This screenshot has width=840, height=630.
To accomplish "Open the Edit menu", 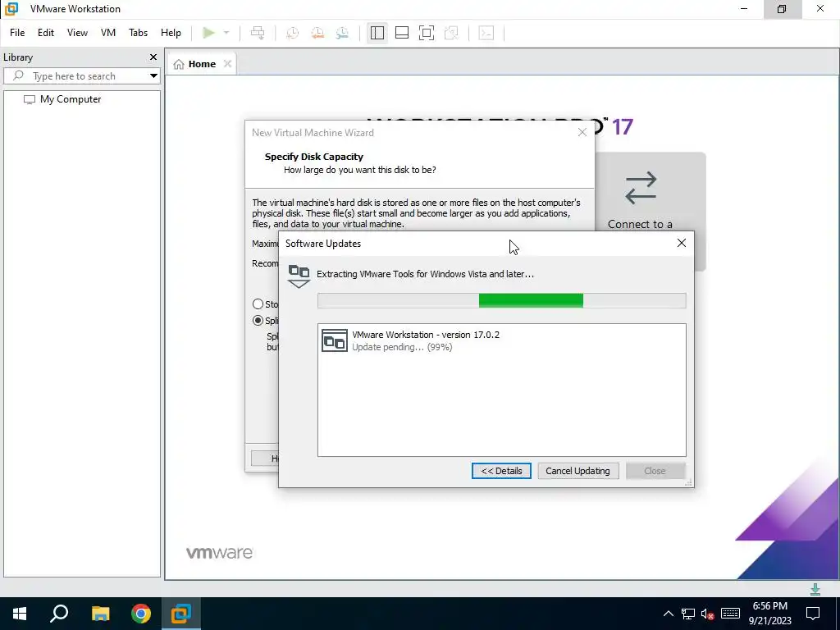I will coord(46,33).
